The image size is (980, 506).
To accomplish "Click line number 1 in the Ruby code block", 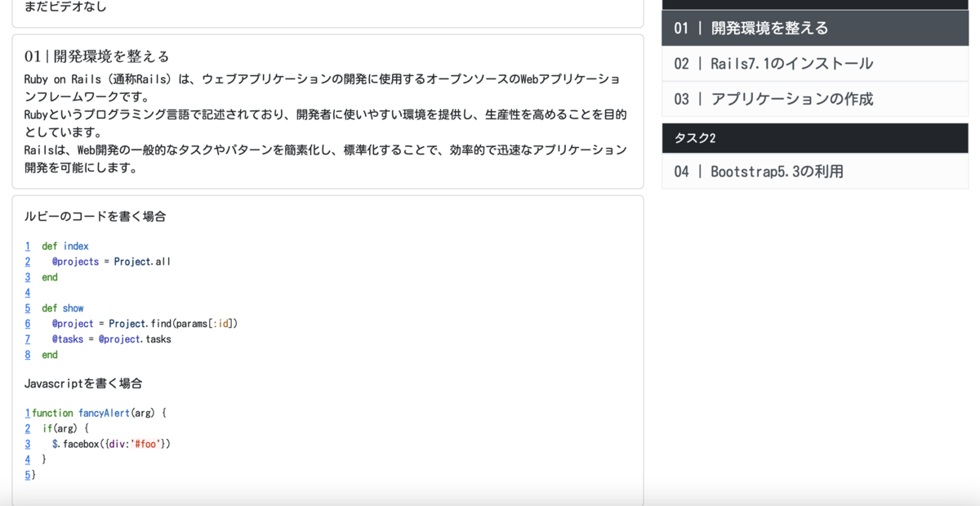I will tap(27, 246).
